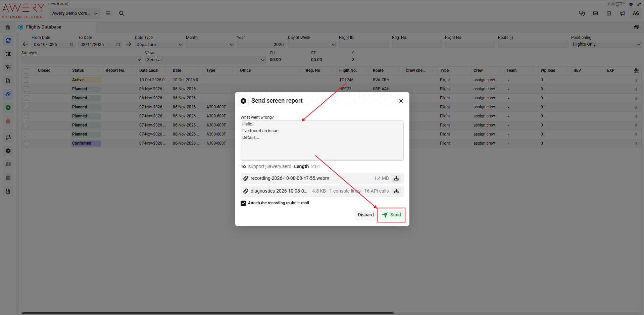Open table column settings icon
This screenshot has height=315, width=644.
636,70
